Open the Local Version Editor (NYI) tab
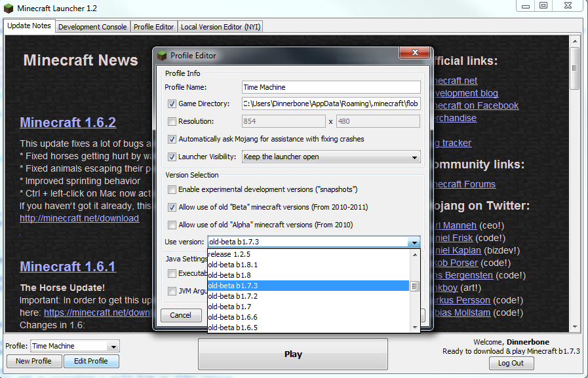The width and height of the screenshot is (588, 378). tap(220, 27)
